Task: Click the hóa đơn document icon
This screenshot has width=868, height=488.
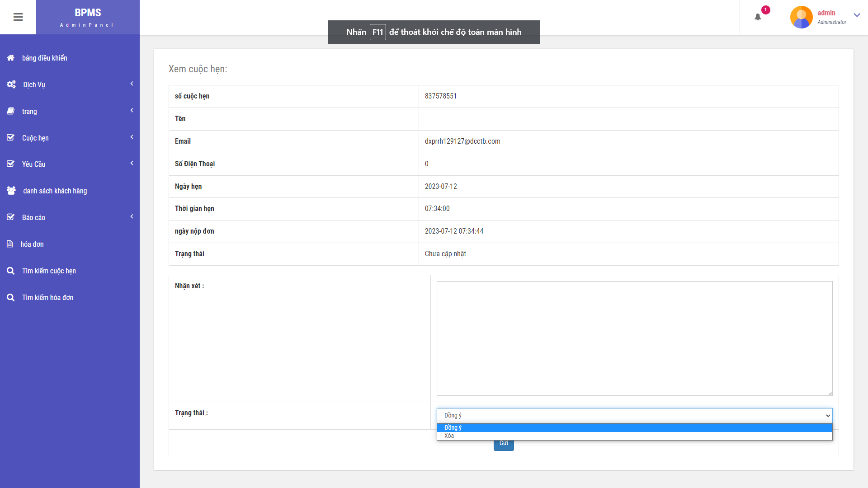Action: click(x=10, y=244)
